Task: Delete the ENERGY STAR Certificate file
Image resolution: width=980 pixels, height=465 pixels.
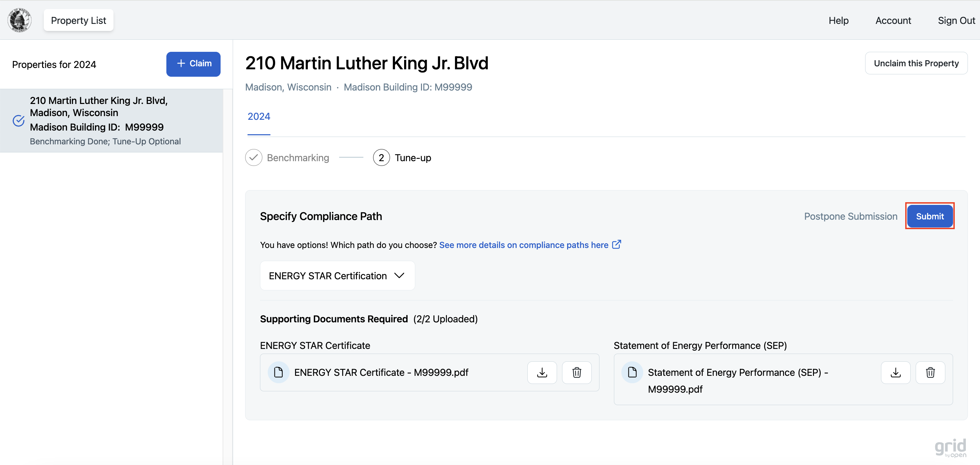Action: [x=576, y=372]
